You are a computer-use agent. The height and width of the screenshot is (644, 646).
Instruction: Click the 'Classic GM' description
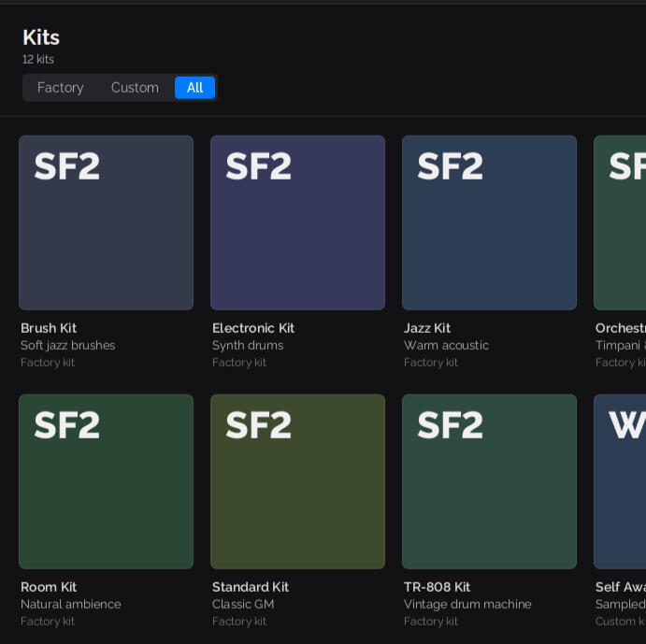[243, 604]
